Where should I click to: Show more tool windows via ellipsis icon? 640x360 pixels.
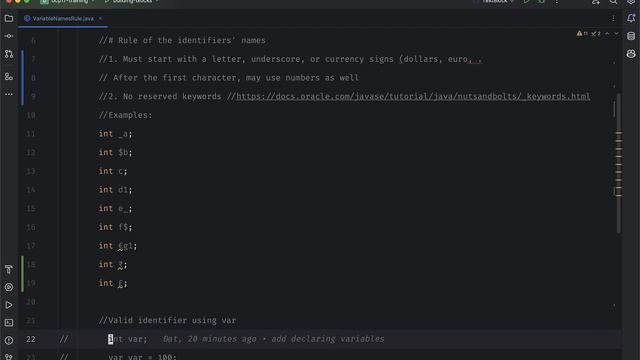point(9,94)
